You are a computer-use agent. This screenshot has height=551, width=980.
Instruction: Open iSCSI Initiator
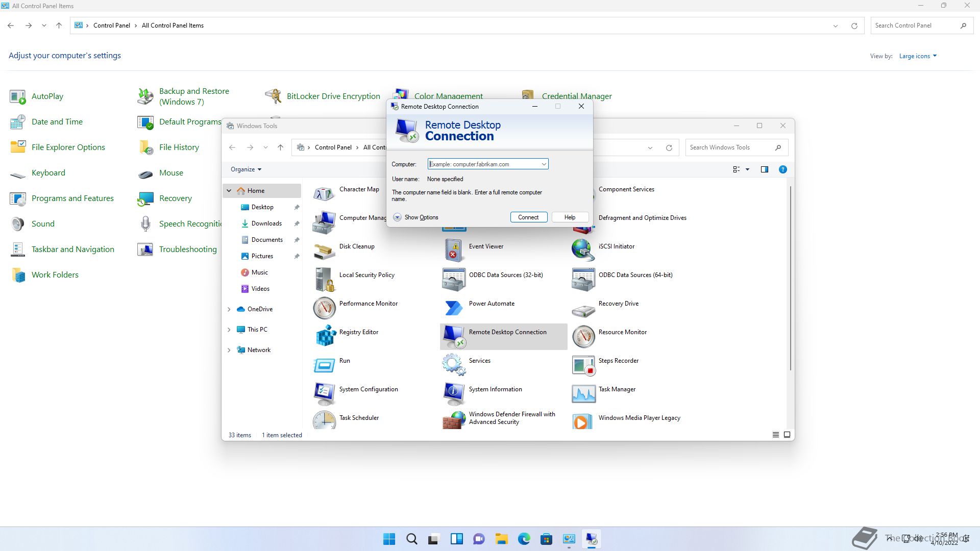point(604,251)
